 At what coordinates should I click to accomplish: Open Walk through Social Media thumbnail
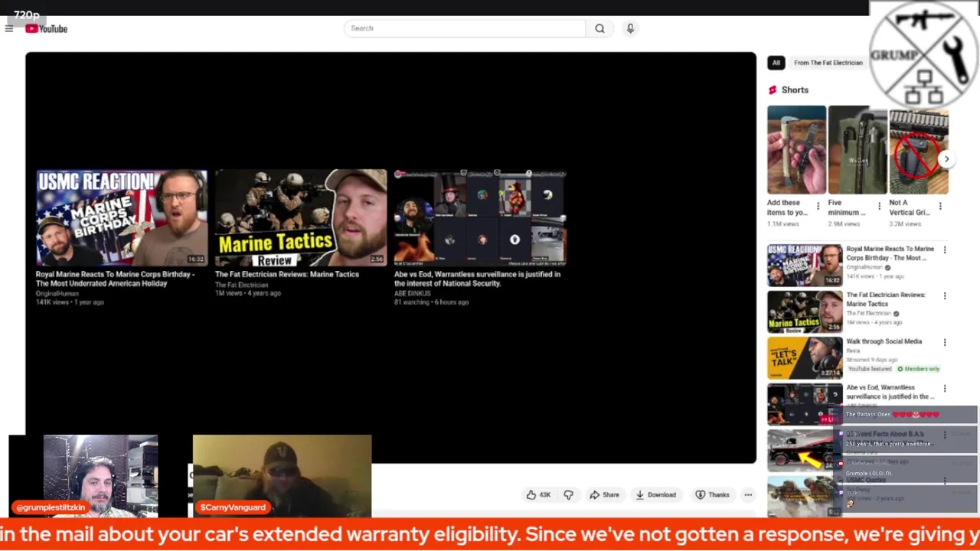point(805,358)
